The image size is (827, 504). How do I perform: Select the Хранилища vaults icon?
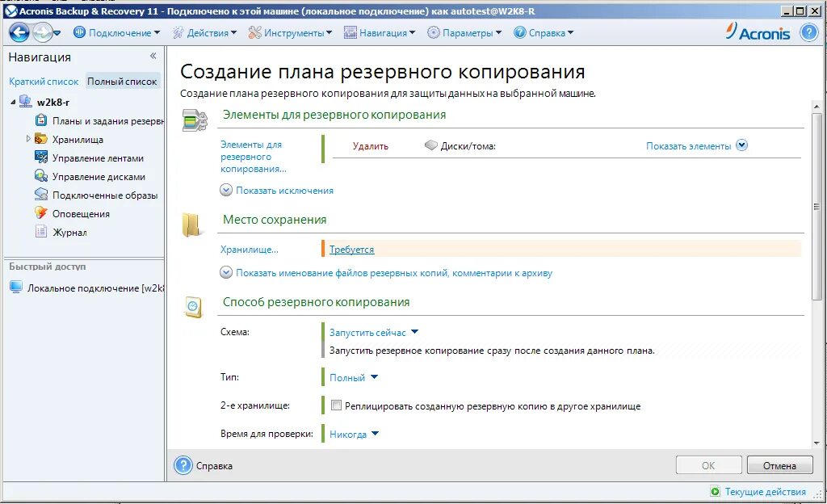coord(40,139)
